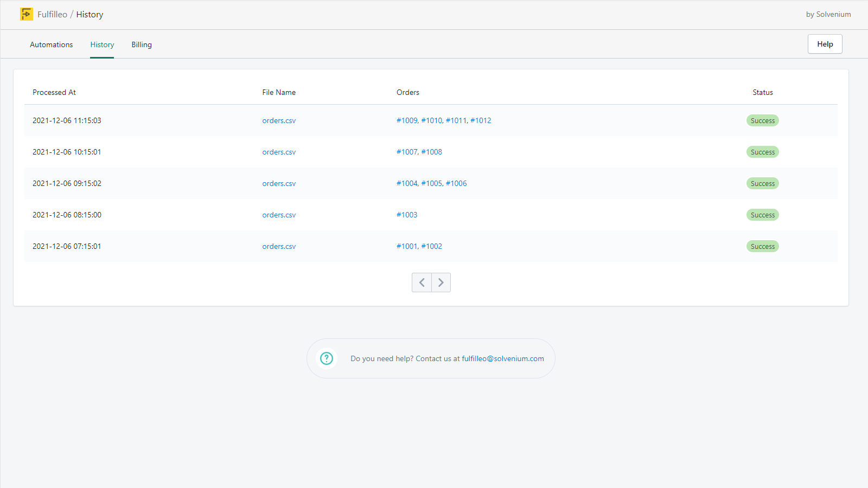Switch to the Billing tab
The width and height of the screenshot is (868, 488).
point(142,44)
